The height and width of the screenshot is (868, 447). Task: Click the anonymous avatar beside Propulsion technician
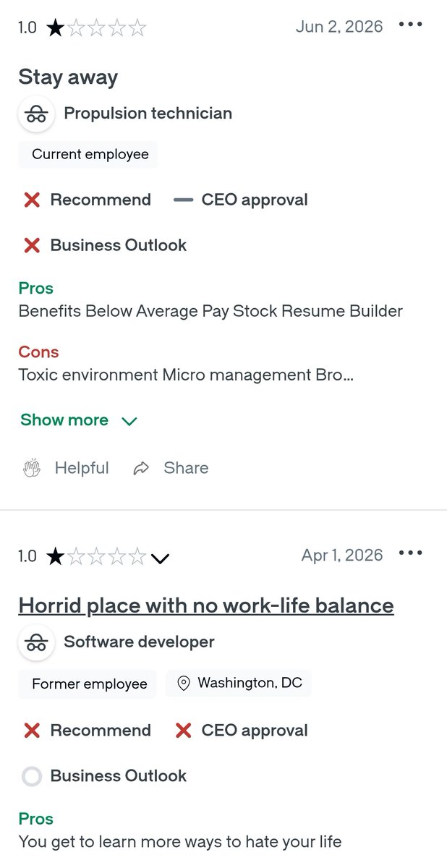(x=36, y=114)
